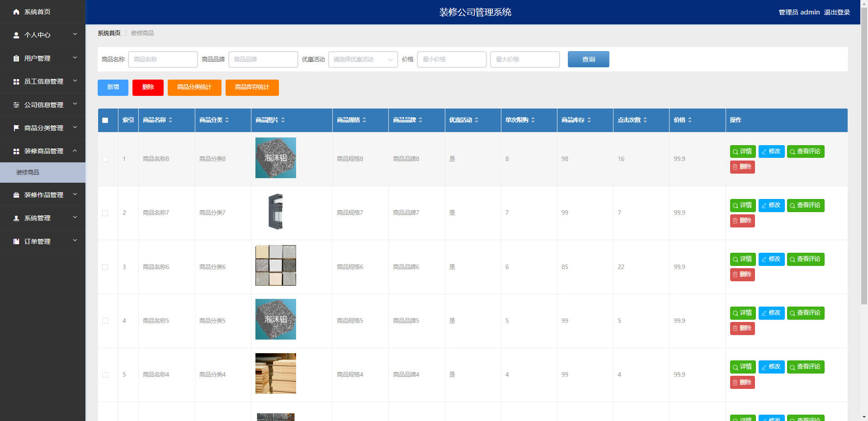Open 商品库存统计 statistics
The image size is (868, 421).
pyautogui.click(x=252, y=87)
